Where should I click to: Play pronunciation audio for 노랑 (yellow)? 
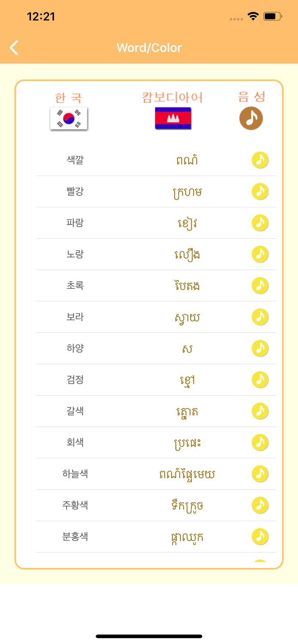[260, 254]
